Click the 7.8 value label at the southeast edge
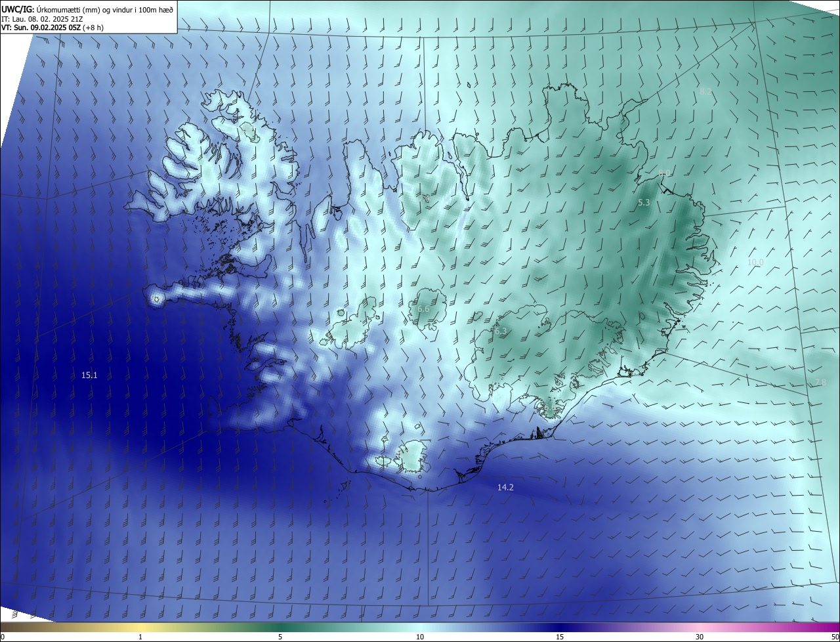This screenshot has width=840, height=642. pos(820,382)
